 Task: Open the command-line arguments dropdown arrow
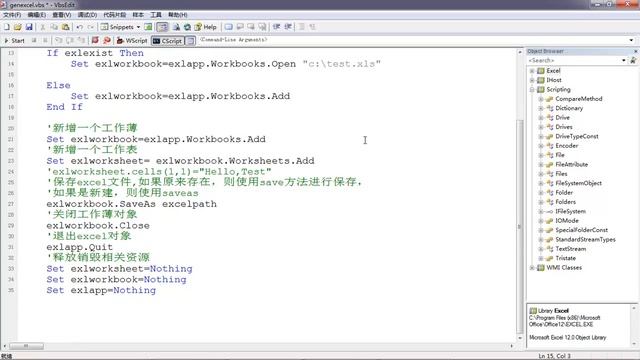[x=631, y=40]
